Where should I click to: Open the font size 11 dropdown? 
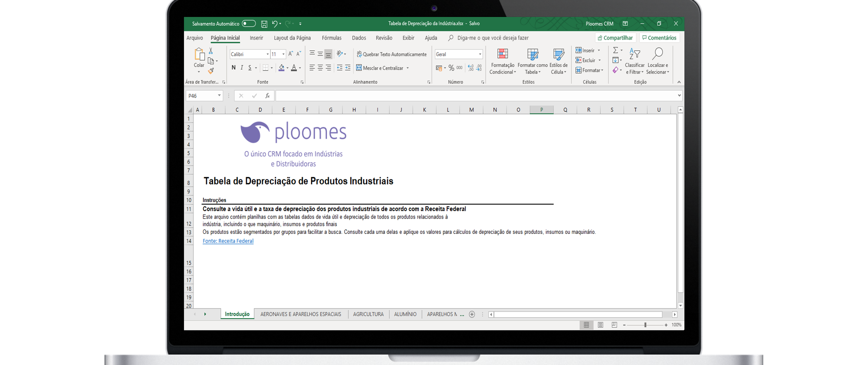(x=283, y=54)
